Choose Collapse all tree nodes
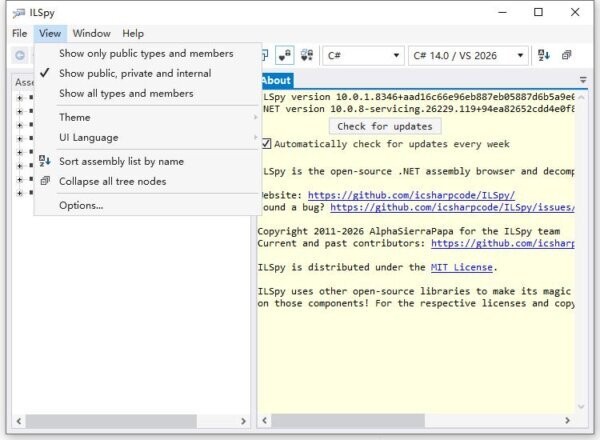 click(x=146, y=181)
